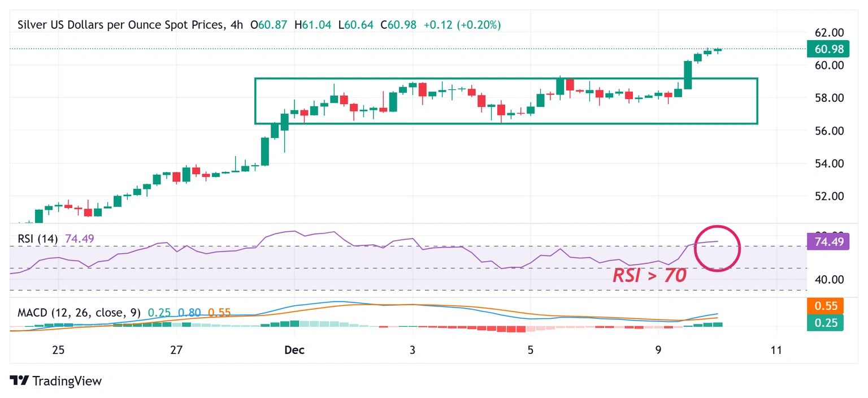Click the 'RSI > 70' red text annotation
The image size is (868, 398).
(x=649, y=275)
